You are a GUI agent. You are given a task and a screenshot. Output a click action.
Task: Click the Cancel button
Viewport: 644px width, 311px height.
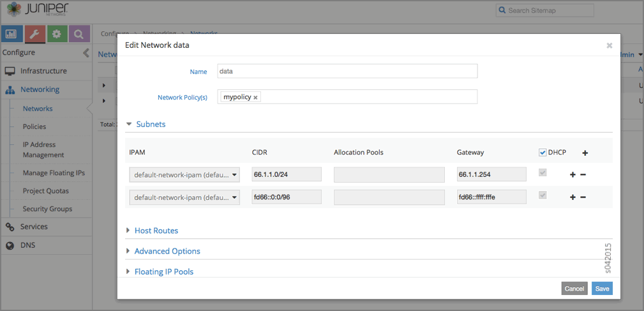(x=574, y=289)
